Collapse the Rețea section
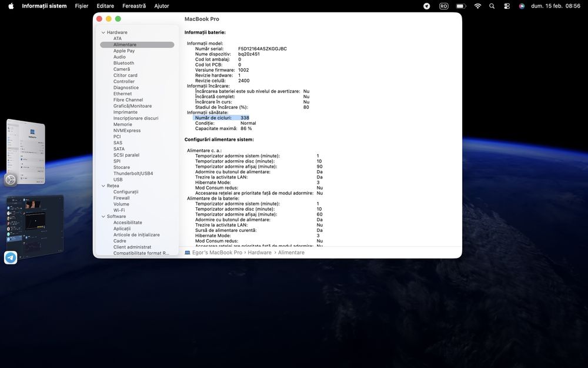Viewport: 588px width, 368px height. (103, 186)
